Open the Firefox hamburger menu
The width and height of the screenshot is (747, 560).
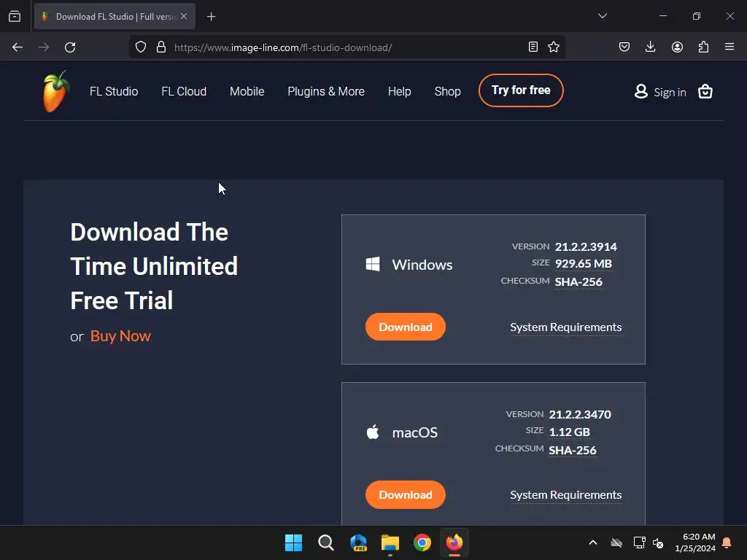(x=729, y=47)
